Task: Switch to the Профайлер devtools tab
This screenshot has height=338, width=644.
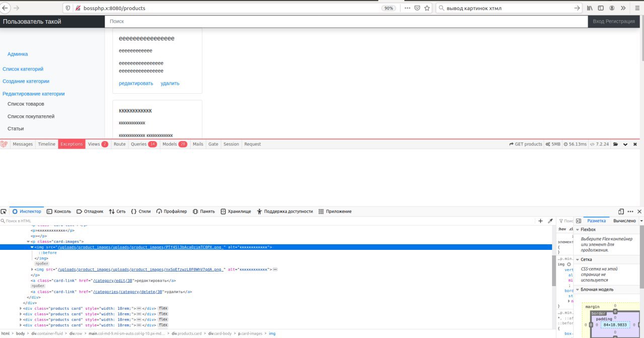Action: (172, 212)
